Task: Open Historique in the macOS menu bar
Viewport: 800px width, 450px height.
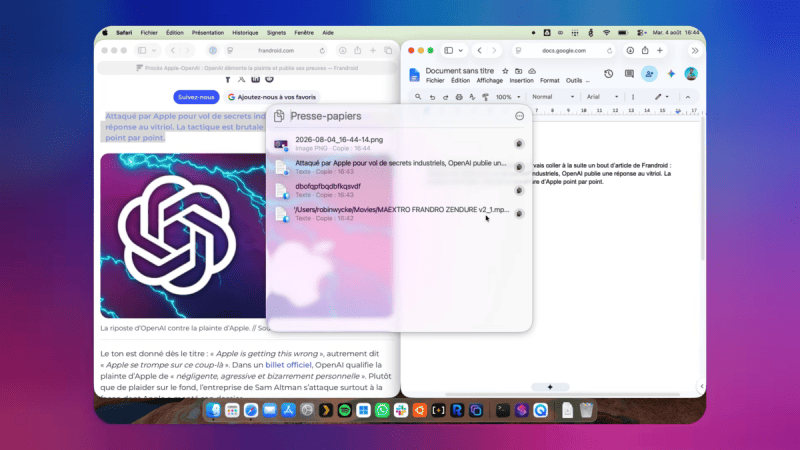Action: pos(245,33)
